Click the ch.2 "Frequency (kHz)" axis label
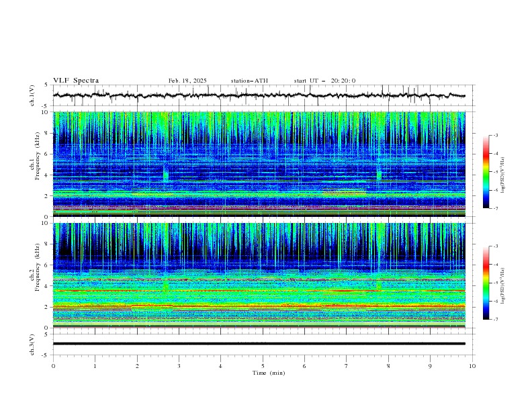 point(38,267)
